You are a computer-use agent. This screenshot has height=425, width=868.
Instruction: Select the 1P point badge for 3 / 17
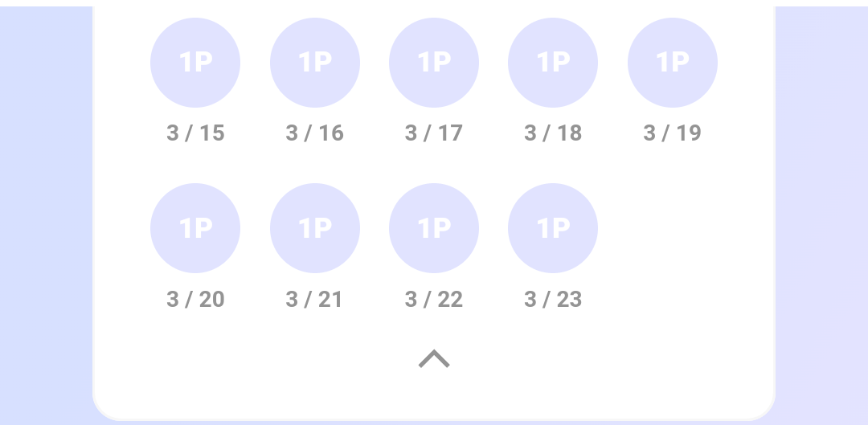click(434, 63)
